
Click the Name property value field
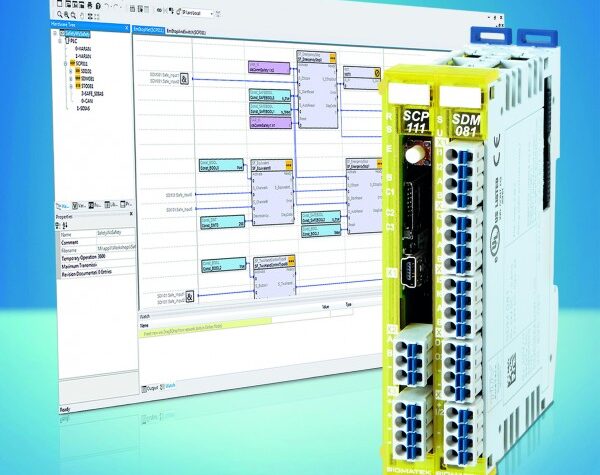point(116,233)
